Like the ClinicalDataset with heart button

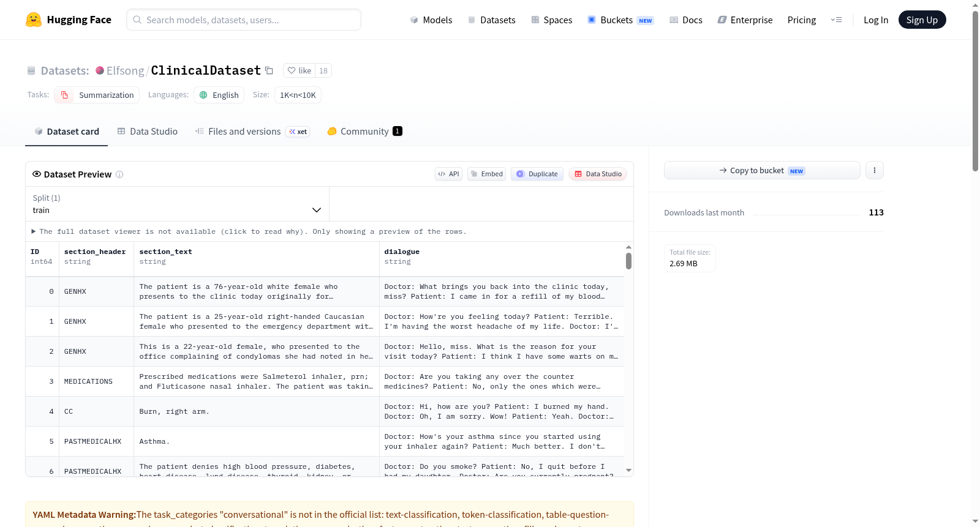[x=300, y=70]
